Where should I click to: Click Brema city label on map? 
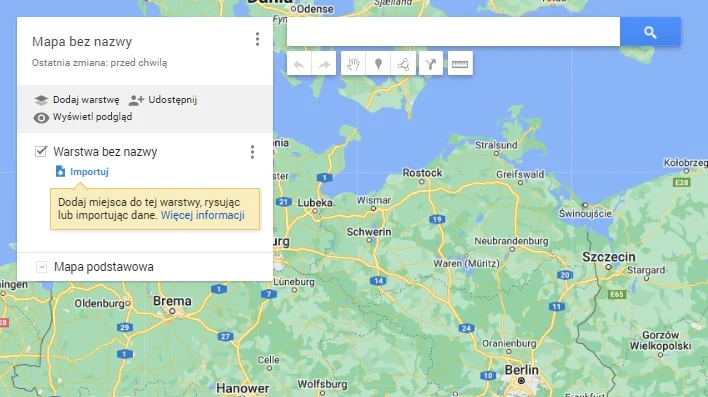click(172, 301)
